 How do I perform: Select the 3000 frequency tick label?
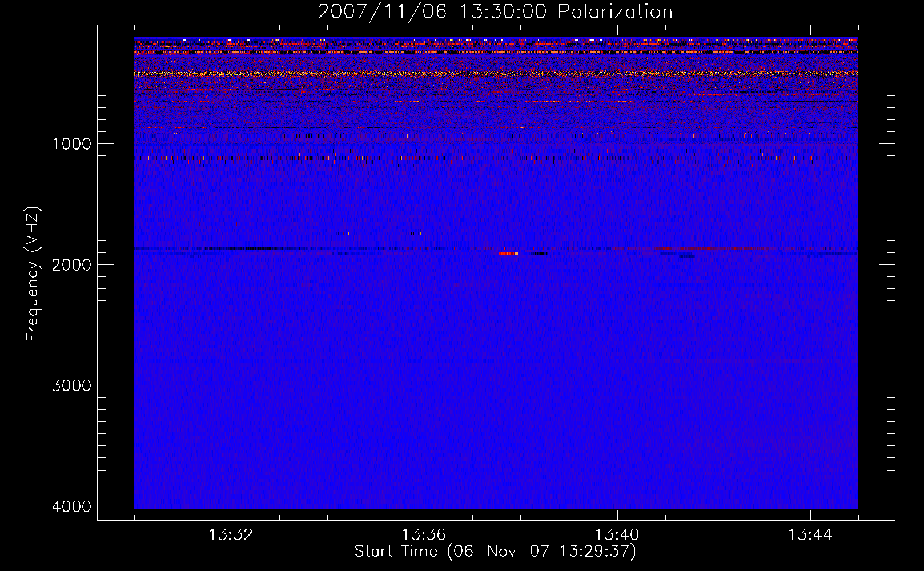coord(71,385)
